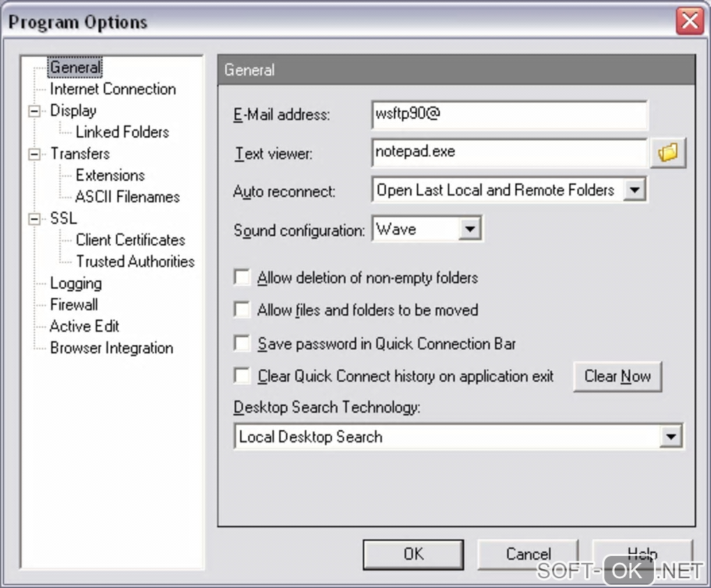This screenshot has width=711, height=588.
Task: Select the Transfers tree item
Action: tap(79, 154)
